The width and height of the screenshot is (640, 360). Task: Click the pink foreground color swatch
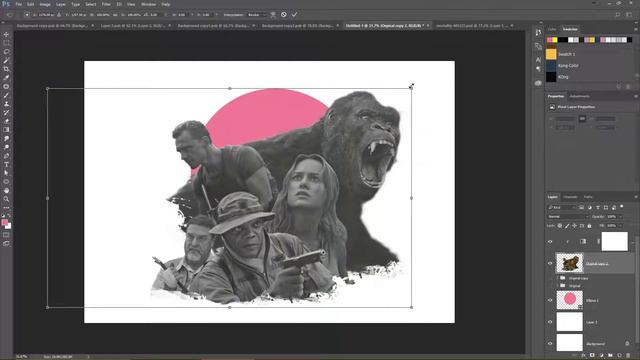(4, 222)
